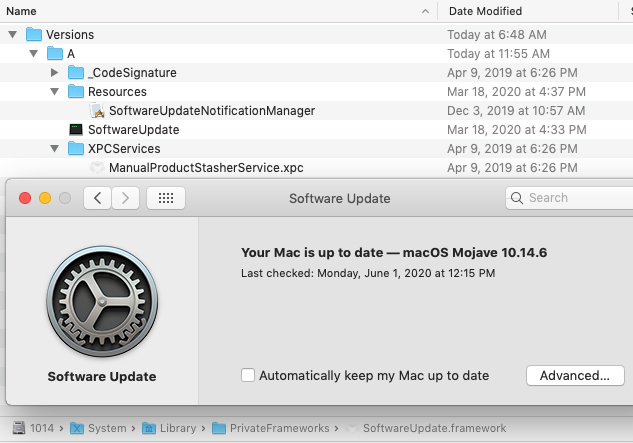Collapse the A folder disclosure triangle

tap(34, 53)
